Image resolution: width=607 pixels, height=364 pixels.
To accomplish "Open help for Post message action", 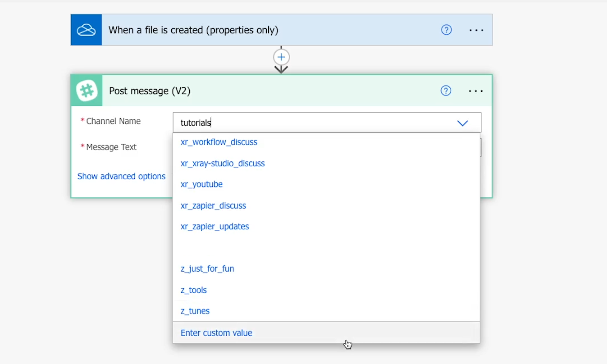I will (x=446, y=91).
